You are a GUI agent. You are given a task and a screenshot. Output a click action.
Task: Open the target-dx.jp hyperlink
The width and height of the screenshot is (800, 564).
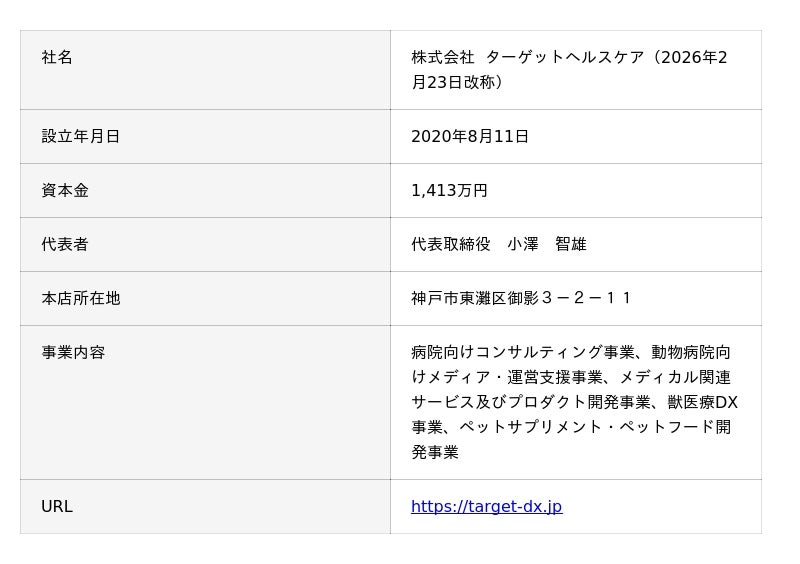pyautogui.click(x=486, y=507)
